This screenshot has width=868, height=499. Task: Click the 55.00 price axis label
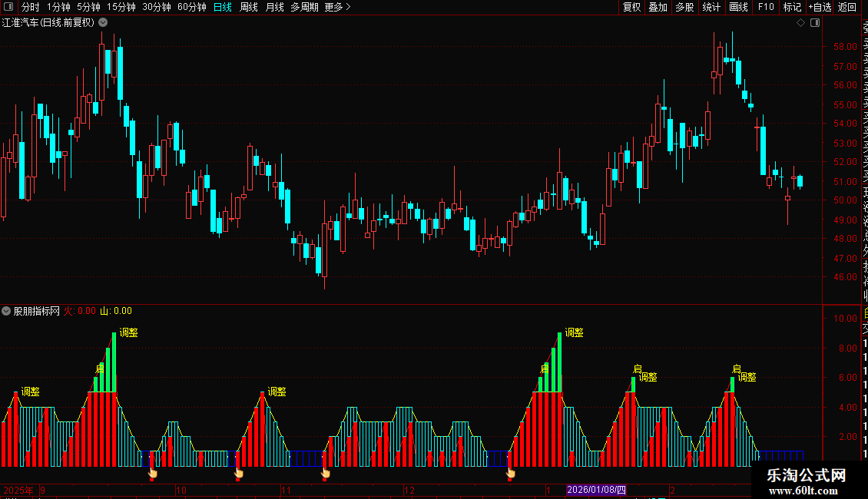(x=845, y=104)
